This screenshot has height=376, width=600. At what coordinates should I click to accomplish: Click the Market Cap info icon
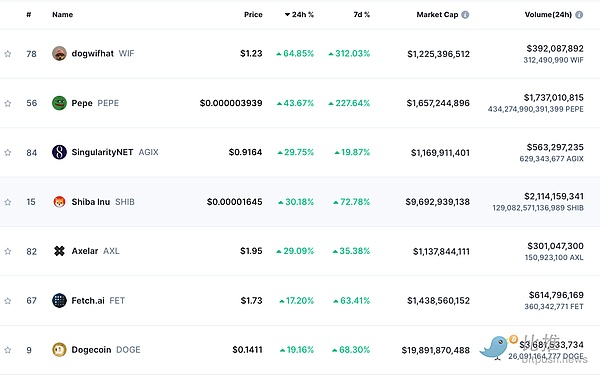pyautogui.click(x=465, y=15)
